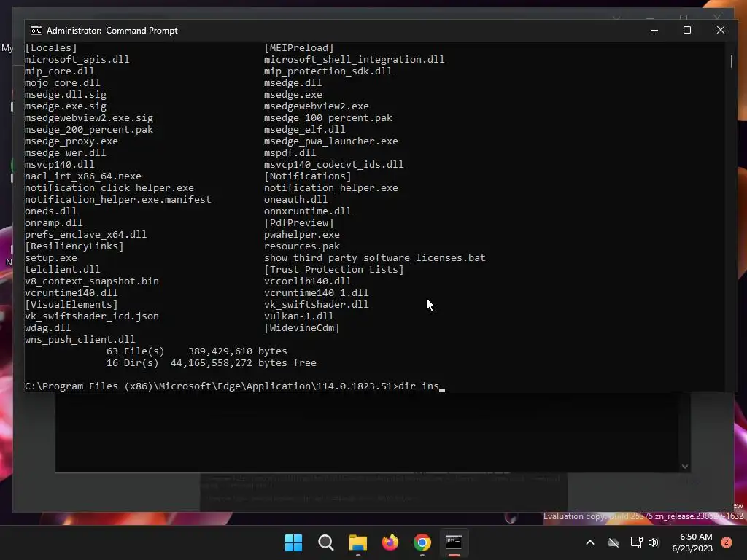Maximize the Command Prompt window
Screen dimensions: 747x560
coord(687,30)
